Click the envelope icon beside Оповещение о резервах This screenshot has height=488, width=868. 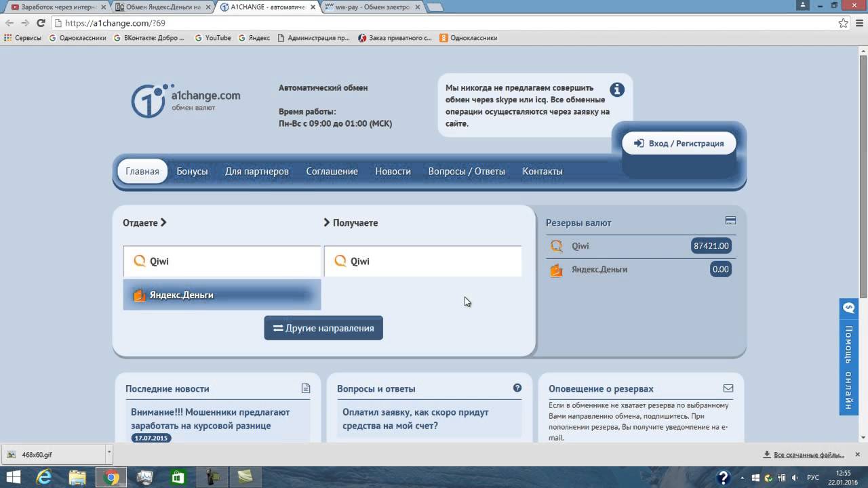[728, 388]
